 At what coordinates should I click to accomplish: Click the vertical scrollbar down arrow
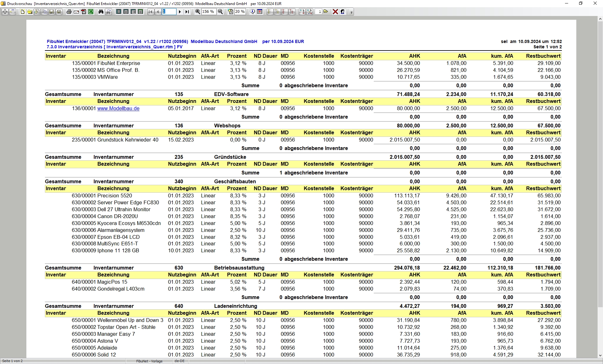(600, 355)
